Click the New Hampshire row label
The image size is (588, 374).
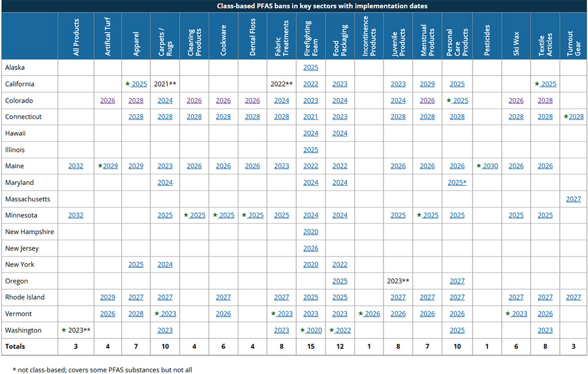click(x=29, y=232)
